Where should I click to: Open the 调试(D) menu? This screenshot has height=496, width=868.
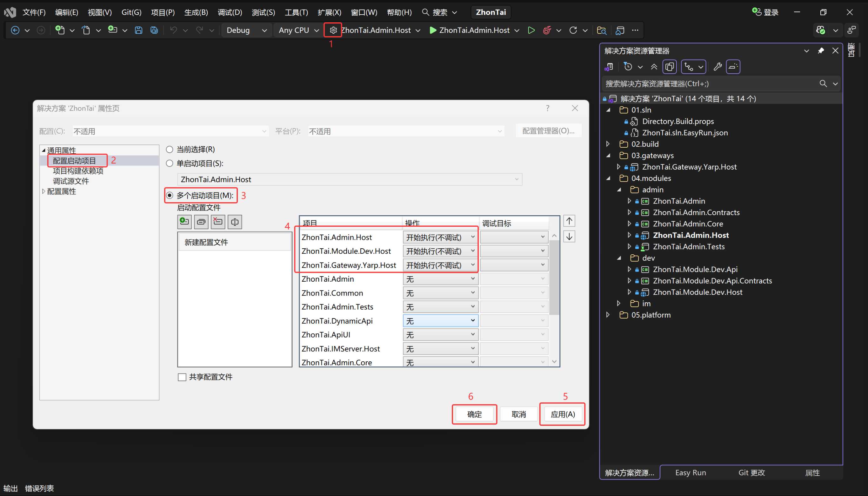pos(230,12)
